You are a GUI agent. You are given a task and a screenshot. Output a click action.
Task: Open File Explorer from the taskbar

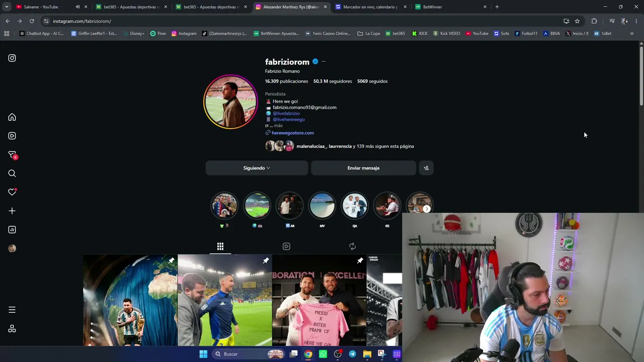(x=367, y=354)
